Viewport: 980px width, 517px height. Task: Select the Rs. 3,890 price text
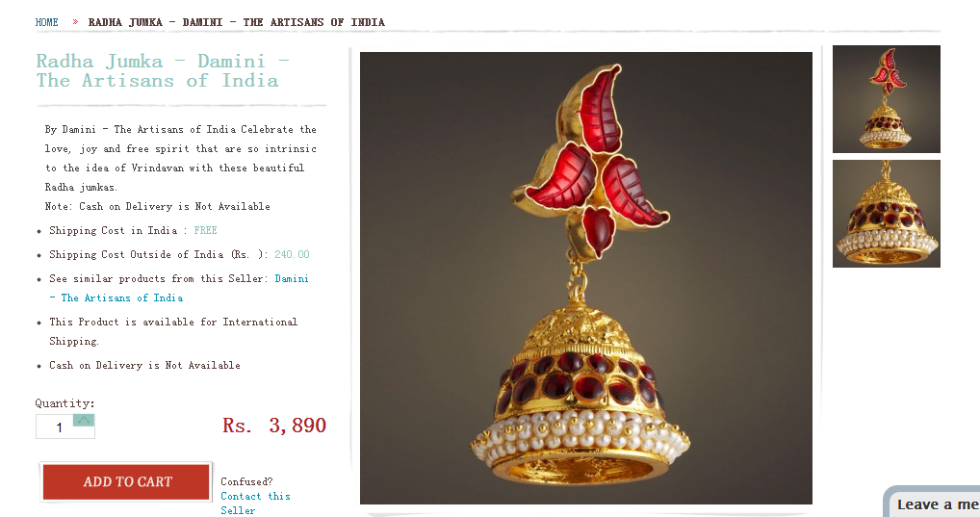pyautogui.click(x=274, y=426)
